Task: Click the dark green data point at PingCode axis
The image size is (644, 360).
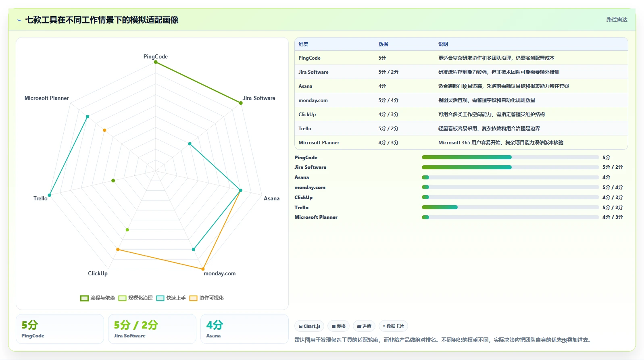Action: click(x=156, y=62)
